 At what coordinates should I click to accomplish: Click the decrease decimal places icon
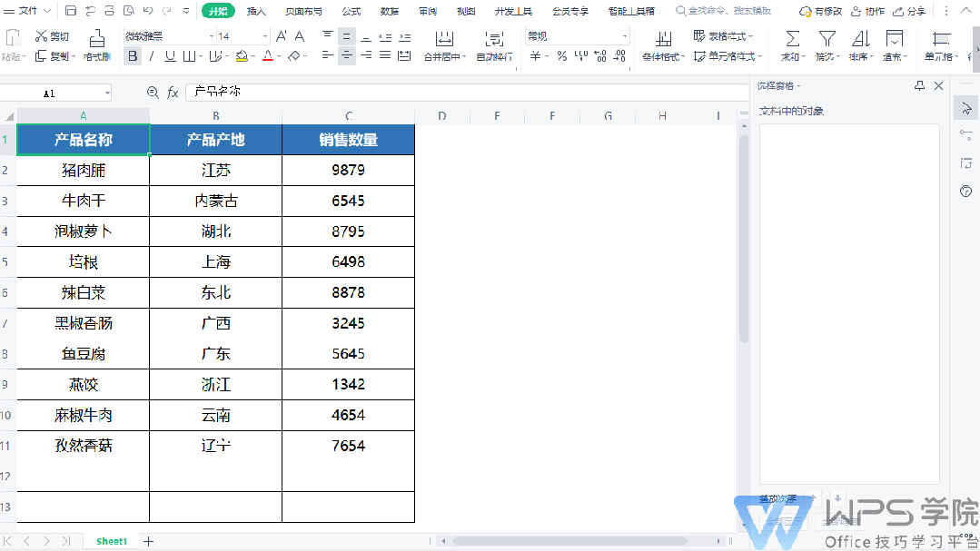click(x=619, y=56)
